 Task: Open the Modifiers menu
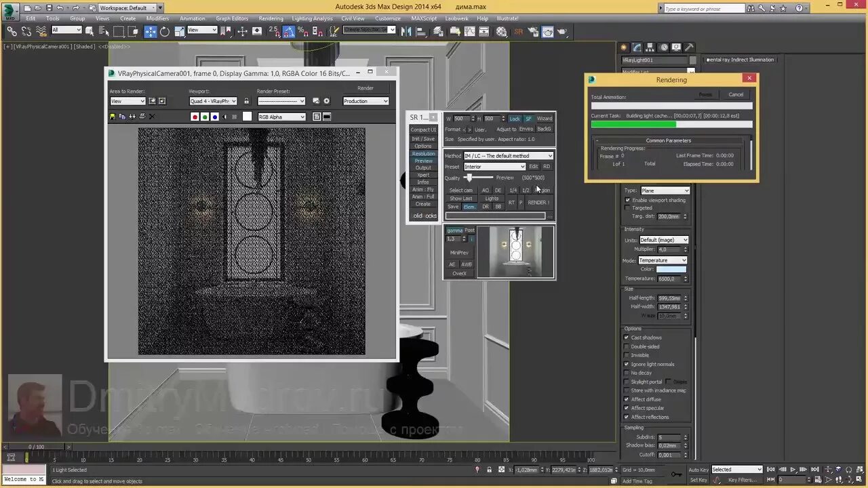coord(157,18)
